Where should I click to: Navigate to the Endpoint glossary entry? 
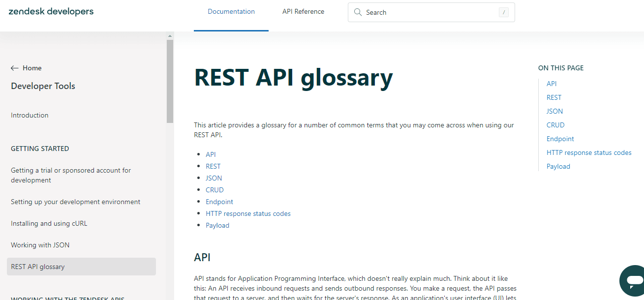click(x=219, y=201)
